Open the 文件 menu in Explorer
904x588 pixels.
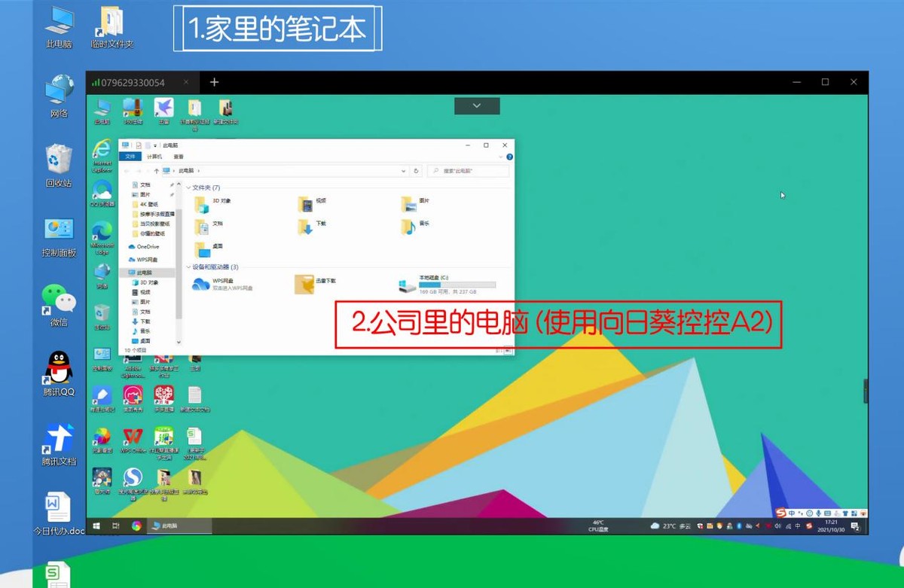[x=130, y=156]
